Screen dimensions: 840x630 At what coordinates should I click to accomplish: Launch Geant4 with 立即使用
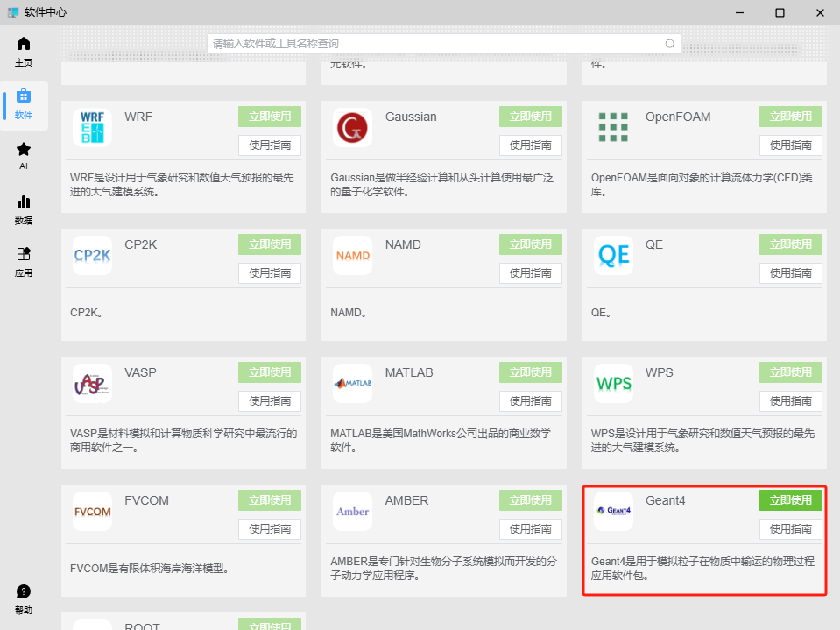coord(791,500)
